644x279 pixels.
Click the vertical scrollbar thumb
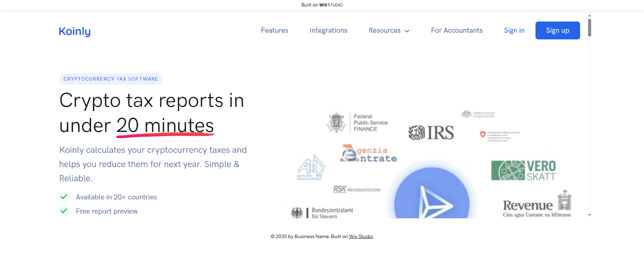point(589,28)
